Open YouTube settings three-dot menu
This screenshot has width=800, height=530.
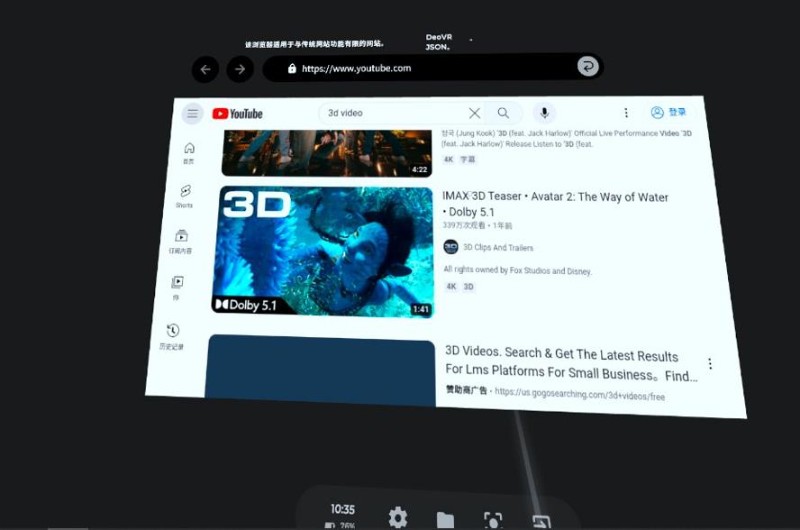pyautogui.click(x=626, y=113)
